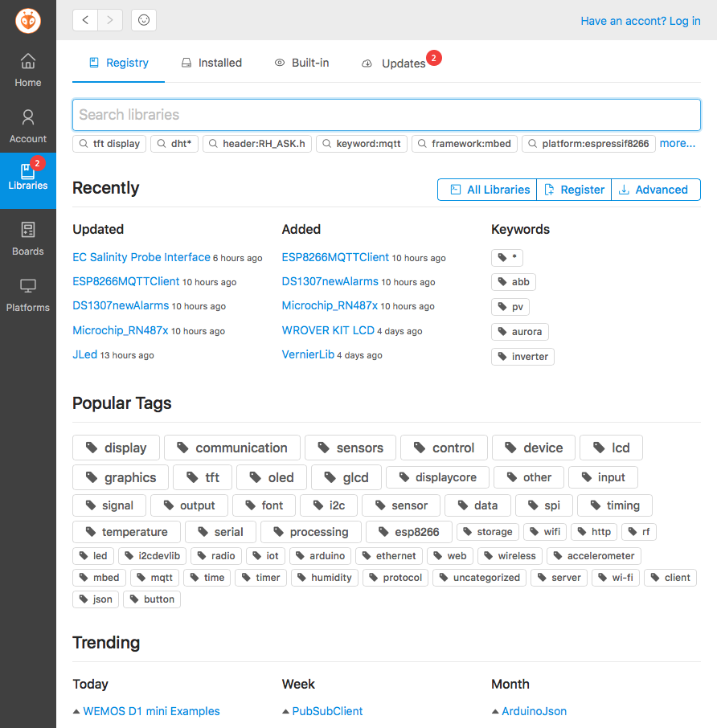Open the Account sidebar section
Viewport: 717px width, 728px height.
[28, 126]
